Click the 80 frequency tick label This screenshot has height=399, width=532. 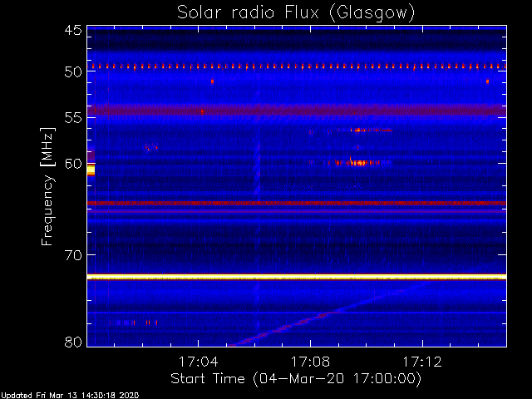[73, 342]
